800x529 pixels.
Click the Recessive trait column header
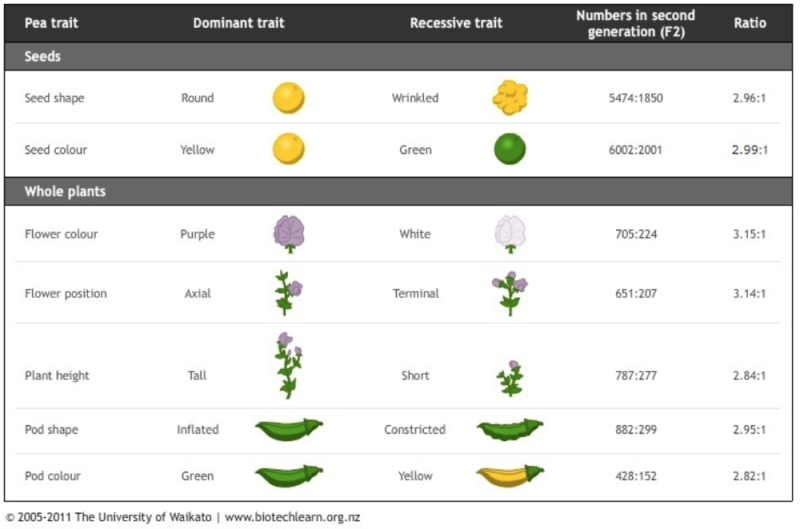456,23
